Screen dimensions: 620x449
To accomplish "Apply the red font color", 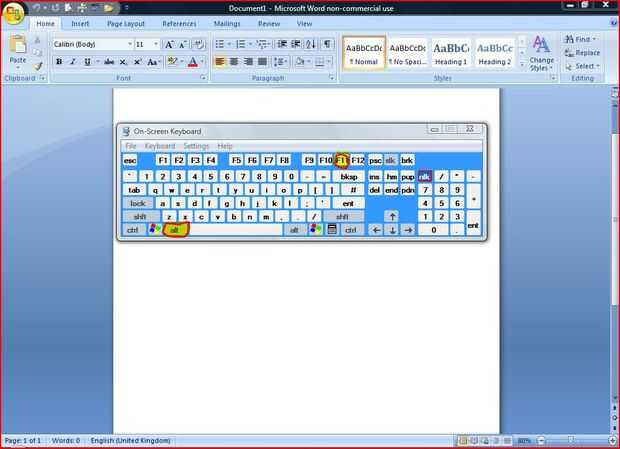I will click(x=193, y=62).
